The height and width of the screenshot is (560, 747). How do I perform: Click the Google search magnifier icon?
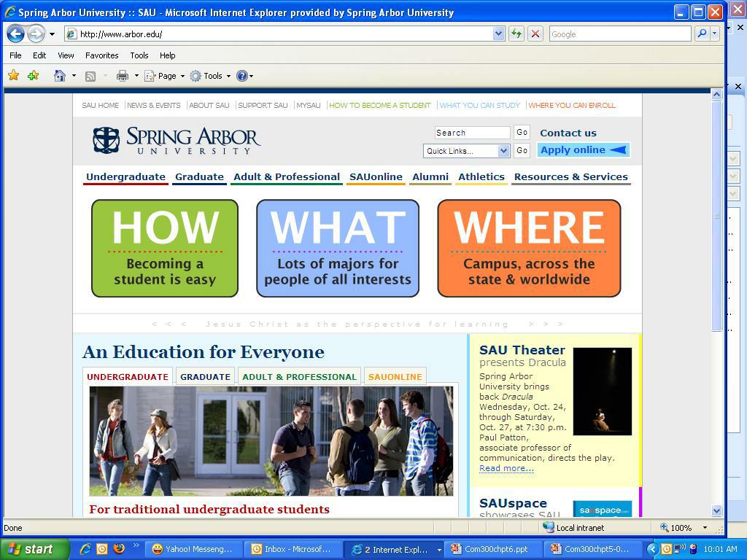pos(702,34)
